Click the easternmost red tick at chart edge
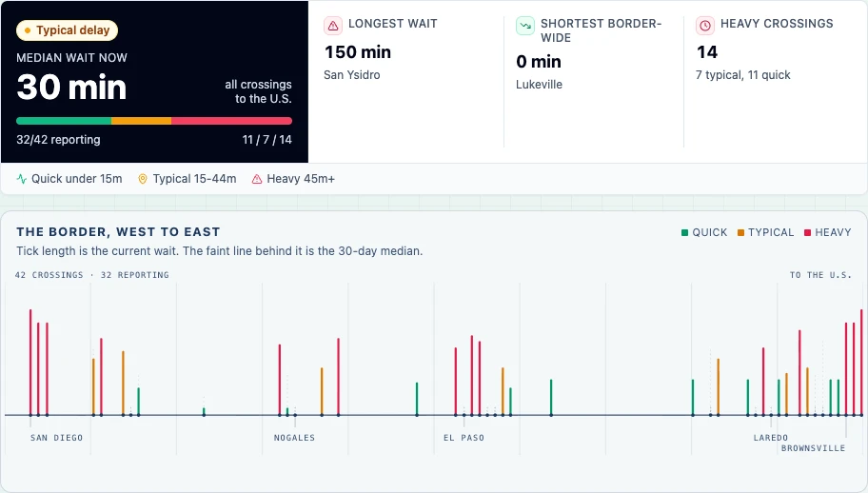Viewport: 868px width, 493px height. coord(861,363)
